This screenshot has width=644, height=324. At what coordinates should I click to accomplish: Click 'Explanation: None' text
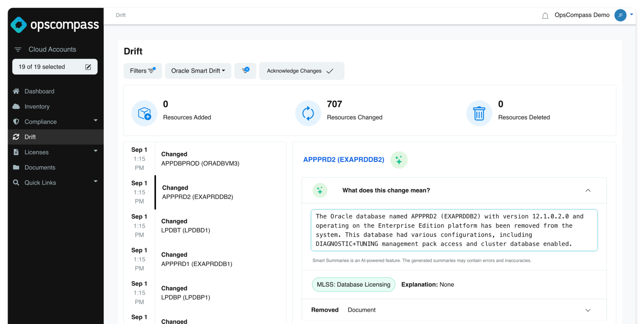click(428, 284)
